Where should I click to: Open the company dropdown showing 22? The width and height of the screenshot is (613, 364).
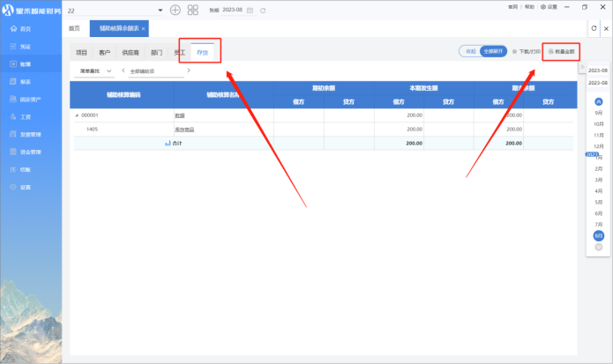tap(115, 10)
